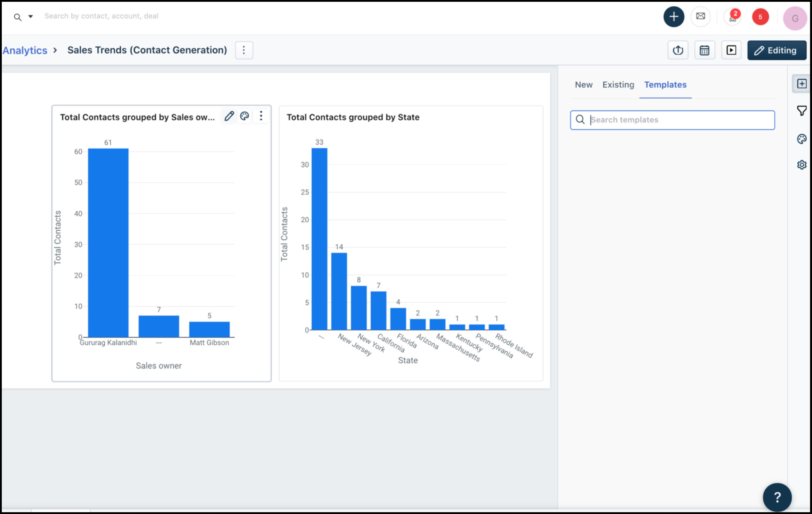Click add widget icon in right sidebar

point(802,84)
